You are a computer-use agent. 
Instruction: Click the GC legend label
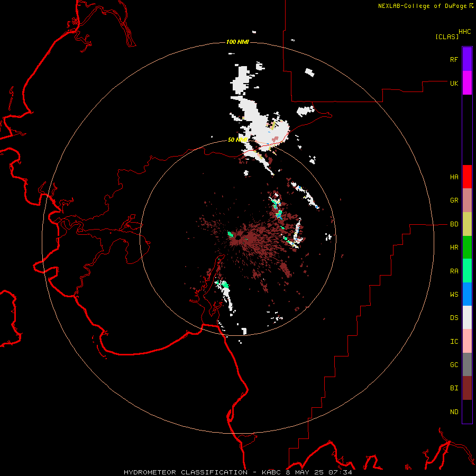pyautogui.click(x=454, y=365)
